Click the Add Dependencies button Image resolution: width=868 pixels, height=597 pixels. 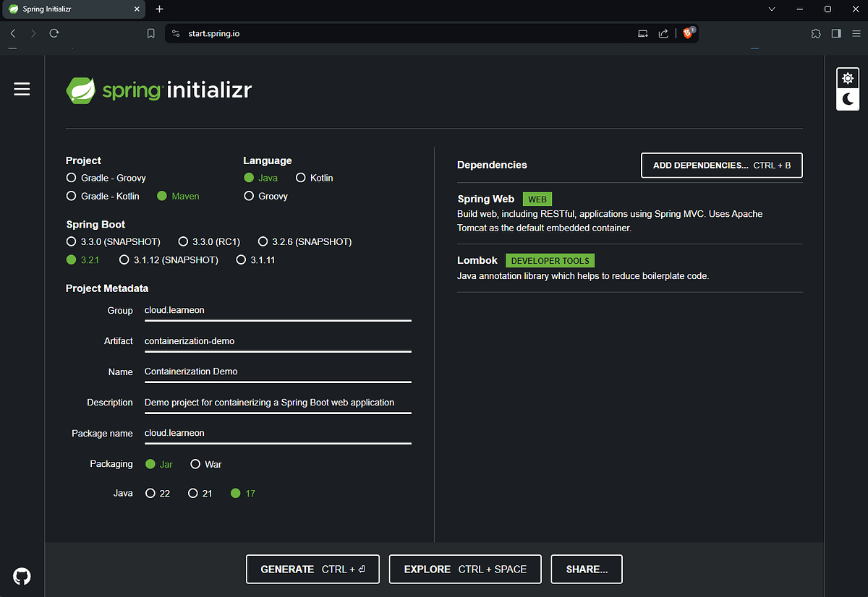click(x=722, y=166)
